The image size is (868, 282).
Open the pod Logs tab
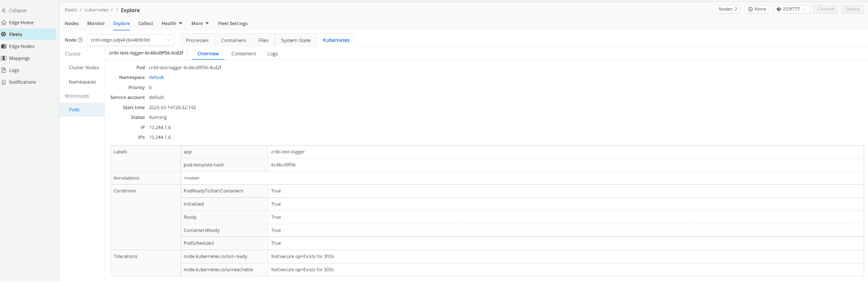[x=272, y=54]
